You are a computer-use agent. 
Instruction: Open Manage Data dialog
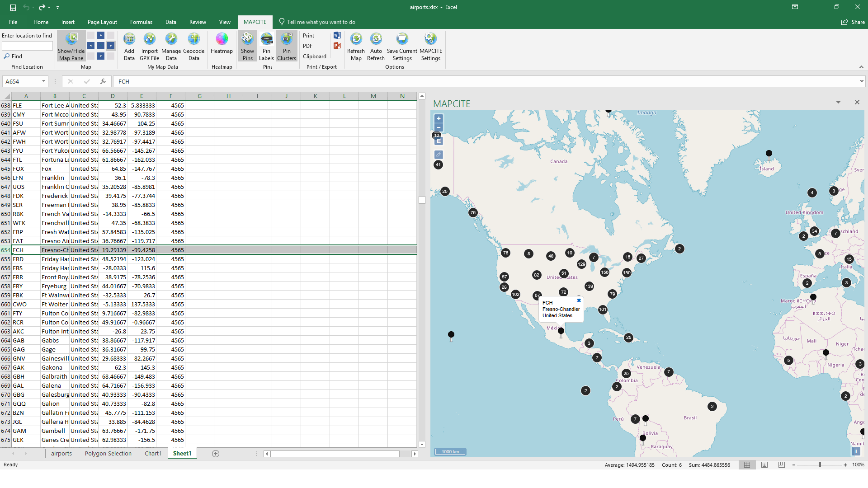pyautogui.click(x=171, y=46)
